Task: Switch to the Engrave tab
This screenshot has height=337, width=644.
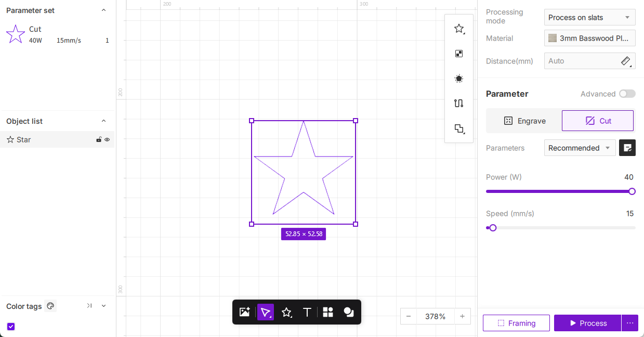Action: (524, 121)
